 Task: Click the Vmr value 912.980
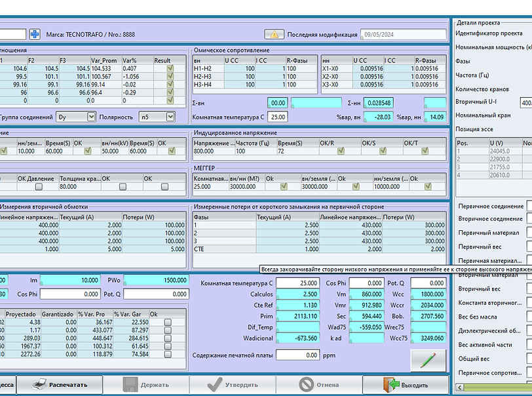[x=367, y=306]
